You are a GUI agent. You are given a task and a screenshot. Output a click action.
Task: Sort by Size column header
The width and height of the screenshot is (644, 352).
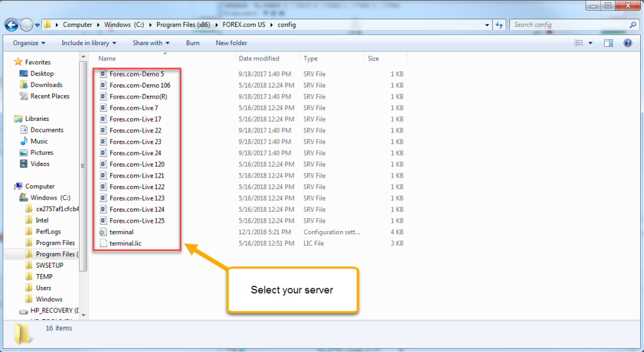[374, 59]
